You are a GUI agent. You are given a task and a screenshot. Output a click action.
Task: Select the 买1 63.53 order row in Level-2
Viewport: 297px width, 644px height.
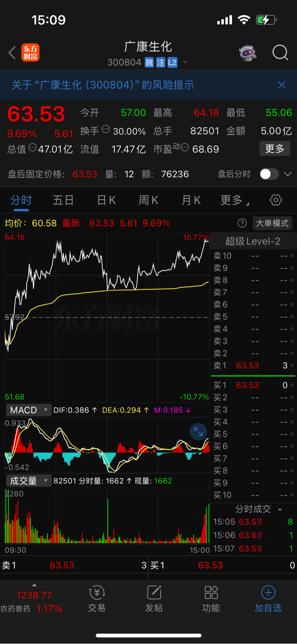pos(253,385)
